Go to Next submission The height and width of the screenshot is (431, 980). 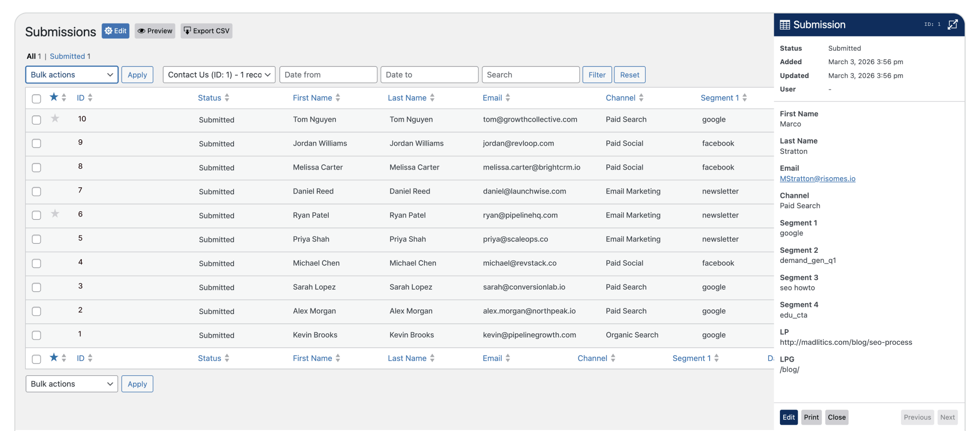click(947, 417)
